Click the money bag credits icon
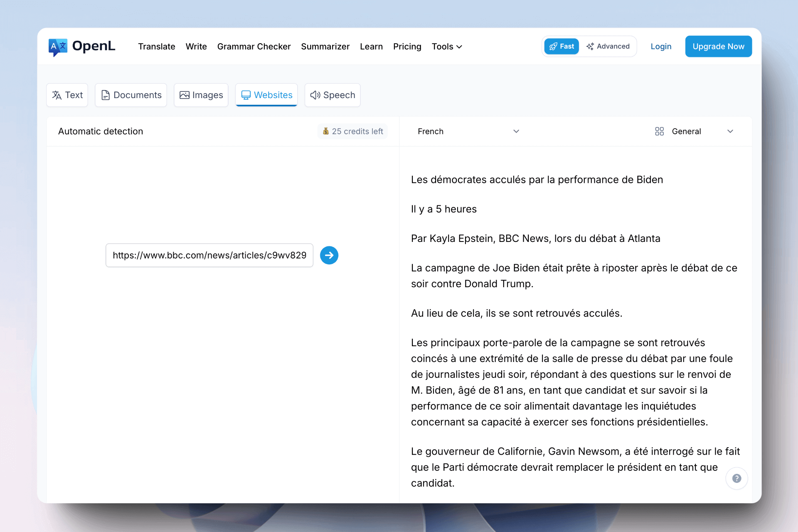This screenshot has height=532, width=798. (327, 131)
